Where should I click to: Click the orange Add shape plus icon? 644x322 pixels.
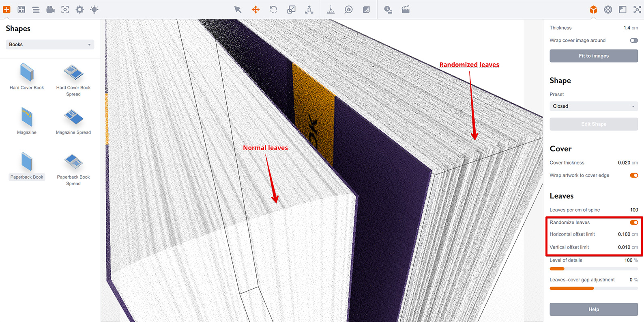[x=7, y=9]
